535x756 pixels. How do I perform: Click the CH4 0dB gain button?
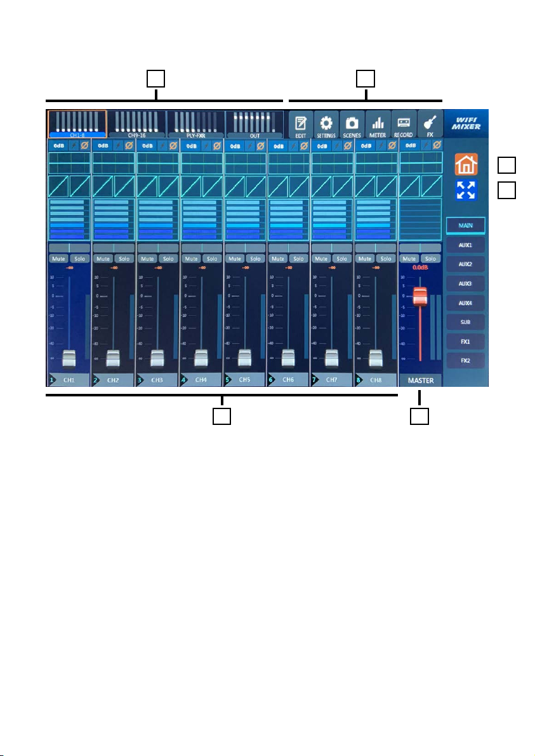point(192,145)
